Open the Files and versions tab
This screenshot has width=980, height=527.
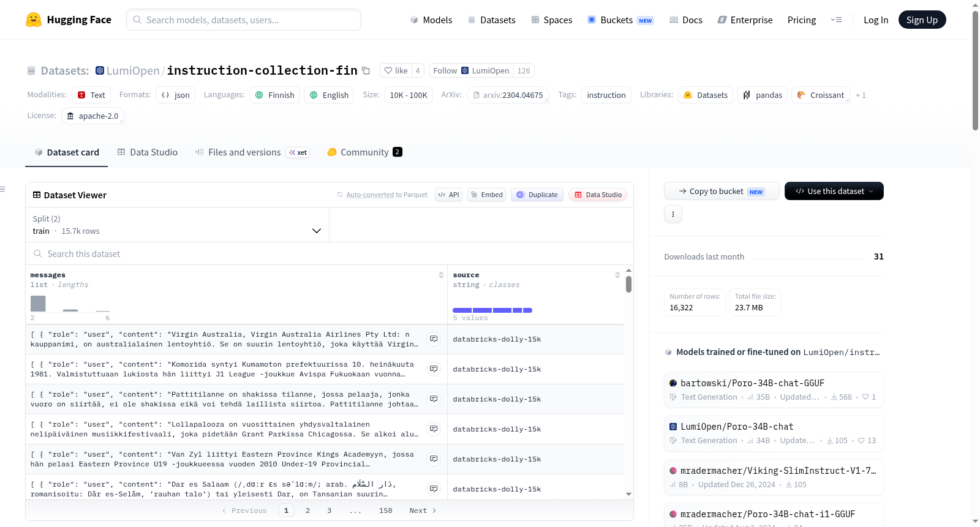pyautogui.click(x=252, y=152)
